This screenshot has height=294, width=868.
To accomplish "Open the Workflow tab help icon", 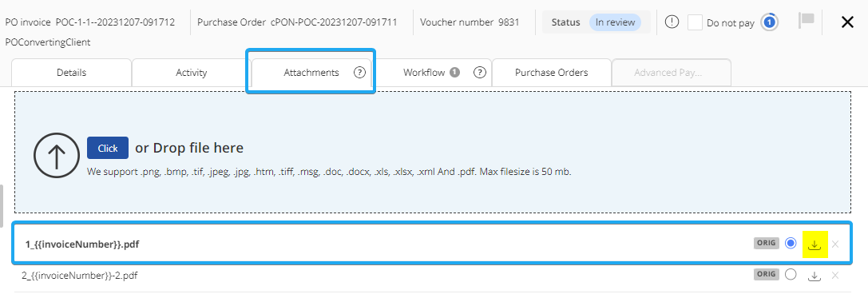I will click(x=480, y=73).
